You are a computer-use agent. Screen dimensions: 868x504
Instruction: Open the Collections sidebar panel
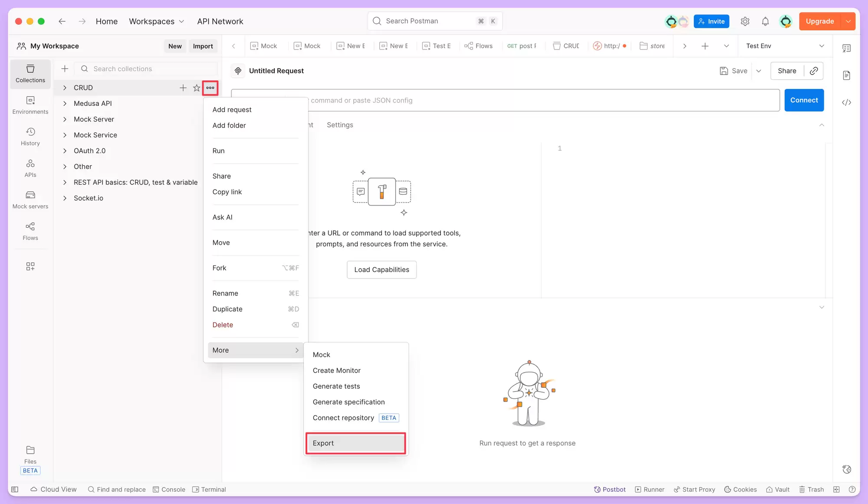point(30,74)
